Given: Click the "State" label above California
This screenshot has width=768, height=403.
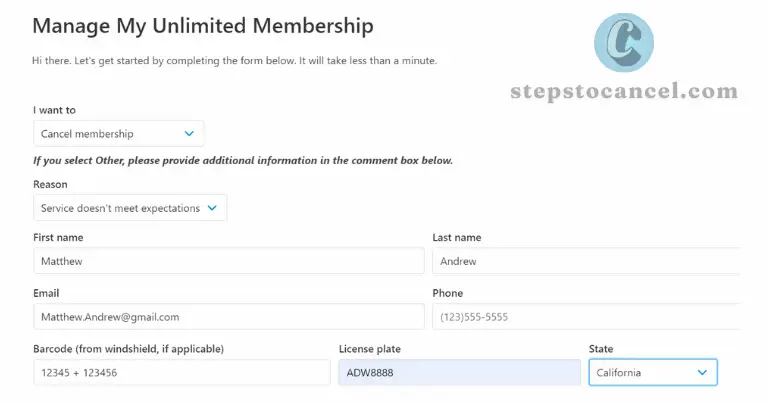Looking at the screenshot, I should pos(601,349).
